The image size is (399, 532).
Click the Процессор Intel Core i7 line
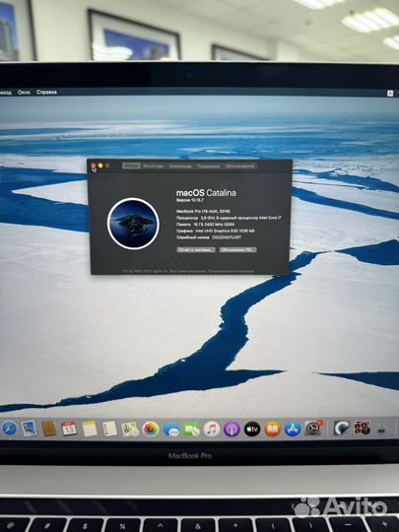pyautogui.click(x=229, y=218)
